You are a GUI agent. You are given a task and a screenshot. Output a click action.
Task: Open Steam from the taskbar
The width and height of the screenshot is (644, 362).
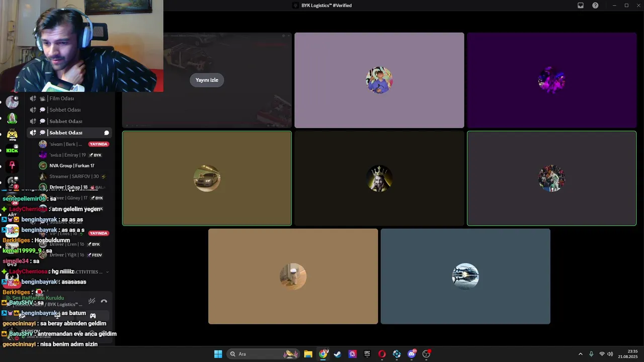click(338, 354)
